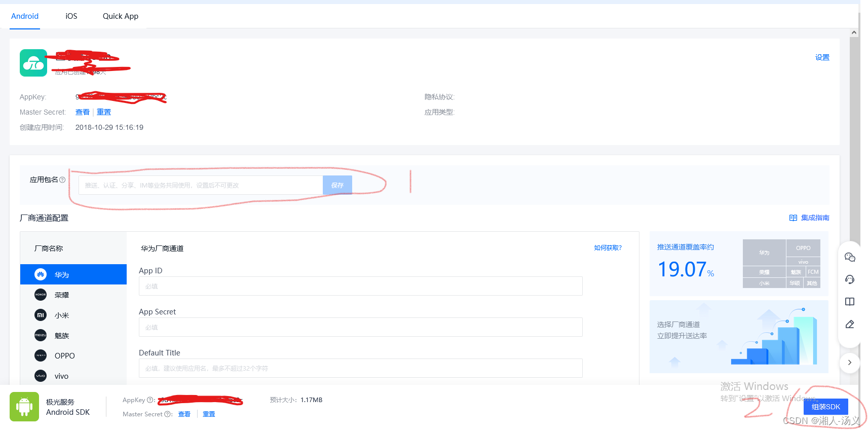Open the 设置 link
The image size is (868, 430).
point(822,57)
